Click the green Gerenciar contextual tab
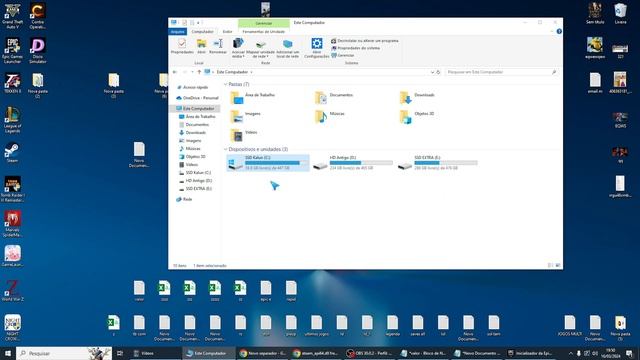The height and width of the screenshot is (360, 640). tap(264, 23)
